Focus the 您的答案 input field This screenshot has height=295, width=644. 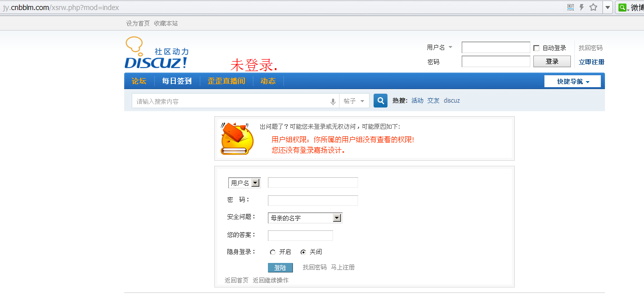(300, 235)
